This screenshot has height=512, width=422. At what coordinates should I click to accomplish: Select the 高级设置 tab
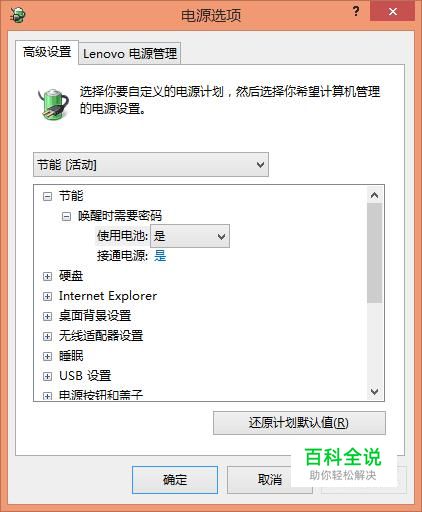[47, 52]
